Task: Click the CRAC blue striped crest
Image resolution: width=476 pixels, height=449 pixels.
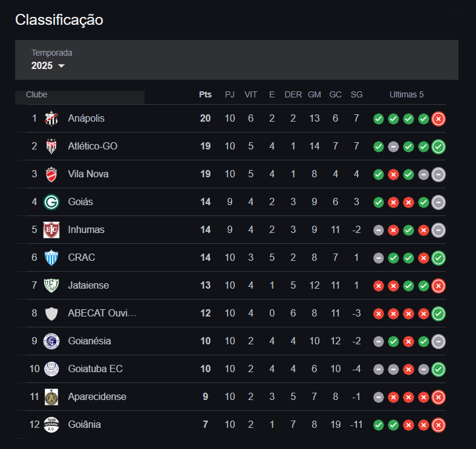Action: click(x=51, y=258)
